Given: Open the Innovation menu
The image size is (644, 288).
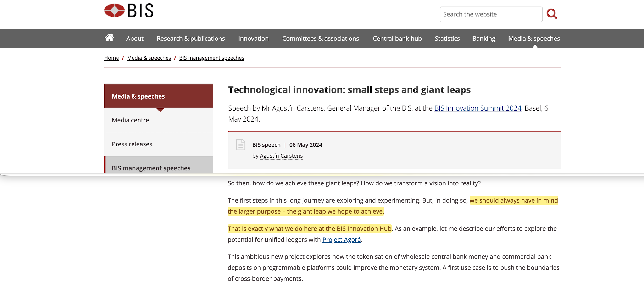Looking at the screenshot, I should coord(253,39).
